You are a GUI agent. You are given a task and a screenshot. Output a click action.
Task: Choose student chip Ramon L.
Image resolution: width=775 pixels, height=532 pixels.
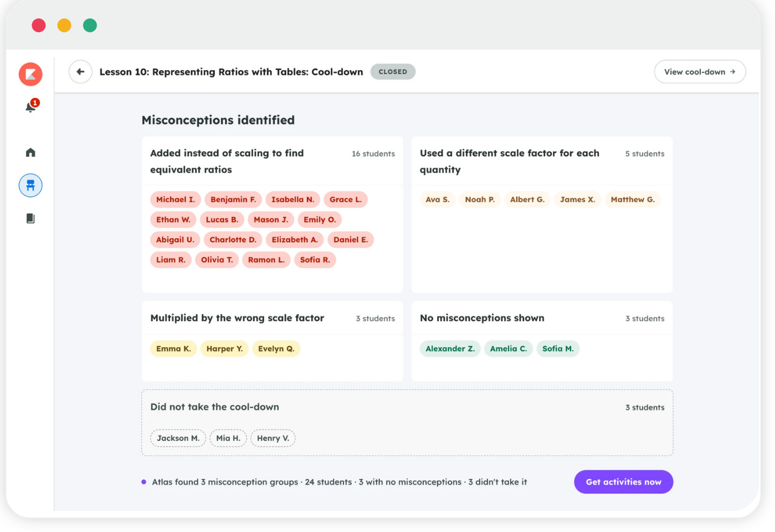coord(266,260)
